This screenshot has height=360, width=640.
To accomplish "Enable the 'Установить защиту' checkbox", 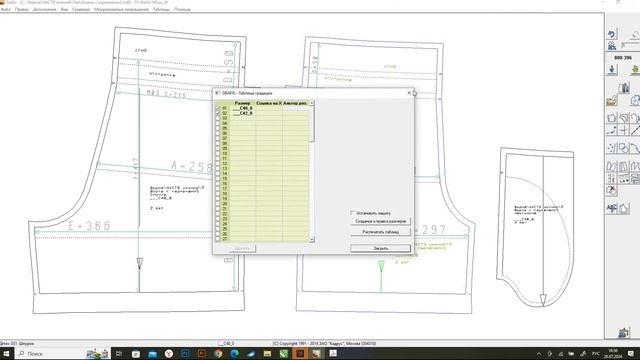I will 352,213.
